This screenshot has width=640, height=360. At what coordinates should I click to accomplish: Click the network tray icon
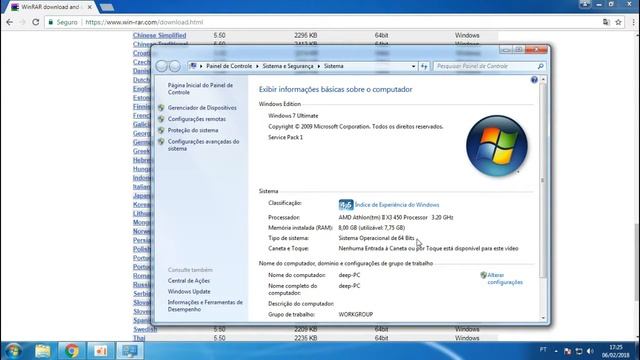pos(579,351)
